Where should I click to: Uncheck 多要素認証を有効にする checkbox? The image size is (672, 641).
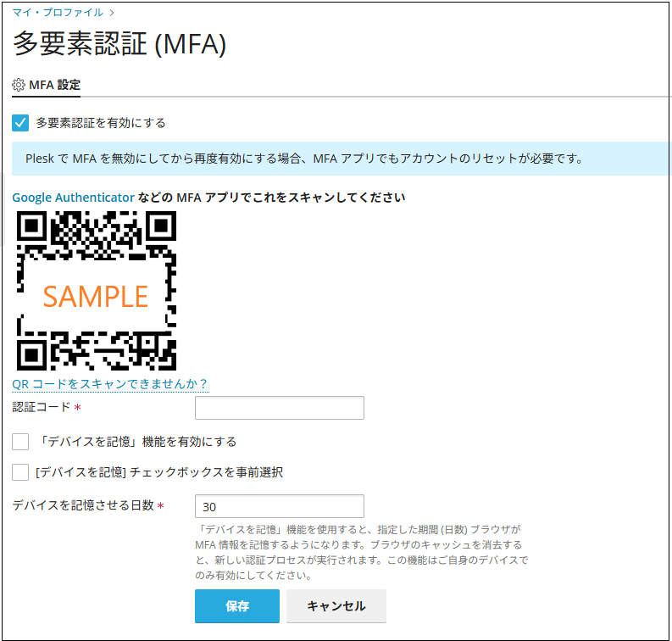(x=20, y=123)
